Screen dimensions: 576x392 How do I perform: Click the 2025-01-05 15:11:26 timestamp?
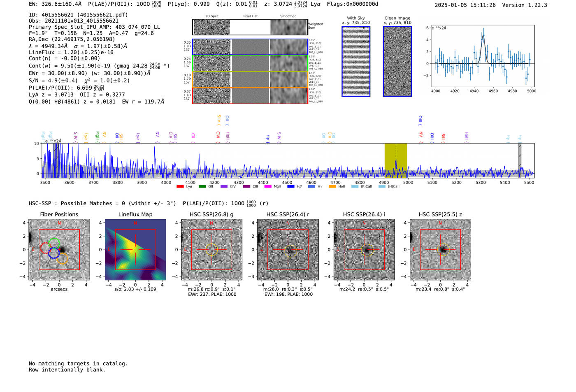point(465,5)
